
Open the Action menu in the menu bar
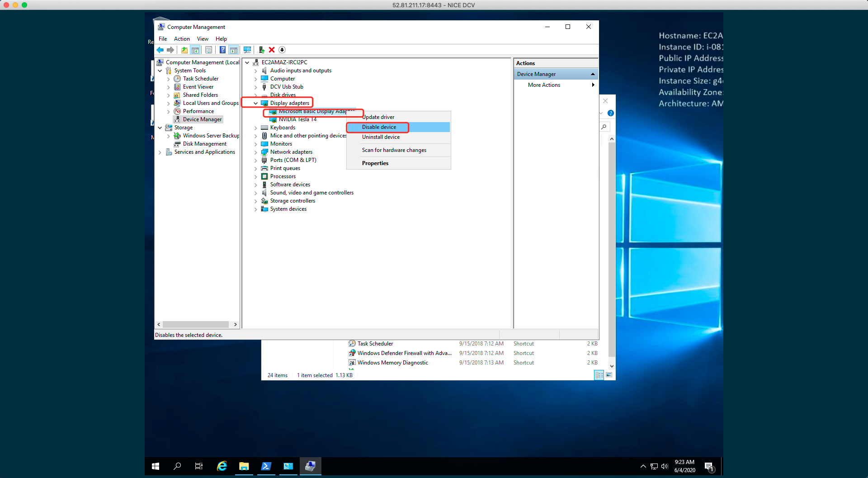[182, 39]
